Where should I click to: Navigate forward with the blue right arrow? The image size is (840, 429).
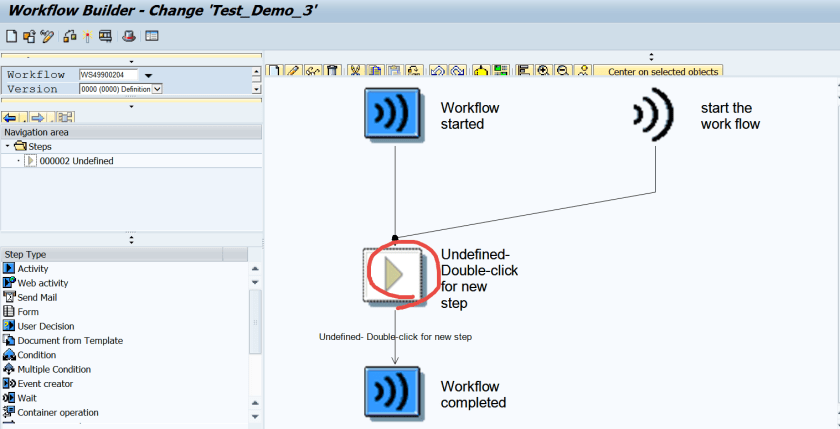click(38, 117)
